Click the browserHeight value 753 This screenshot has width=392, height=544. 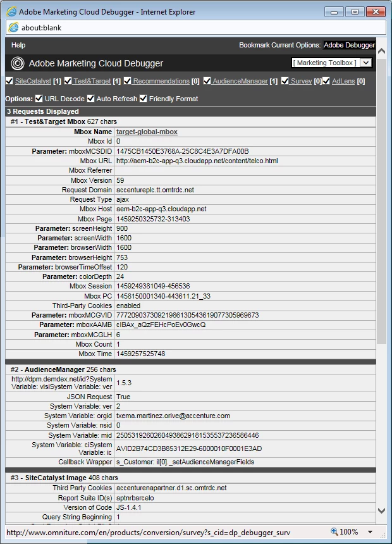coord(122,257)
